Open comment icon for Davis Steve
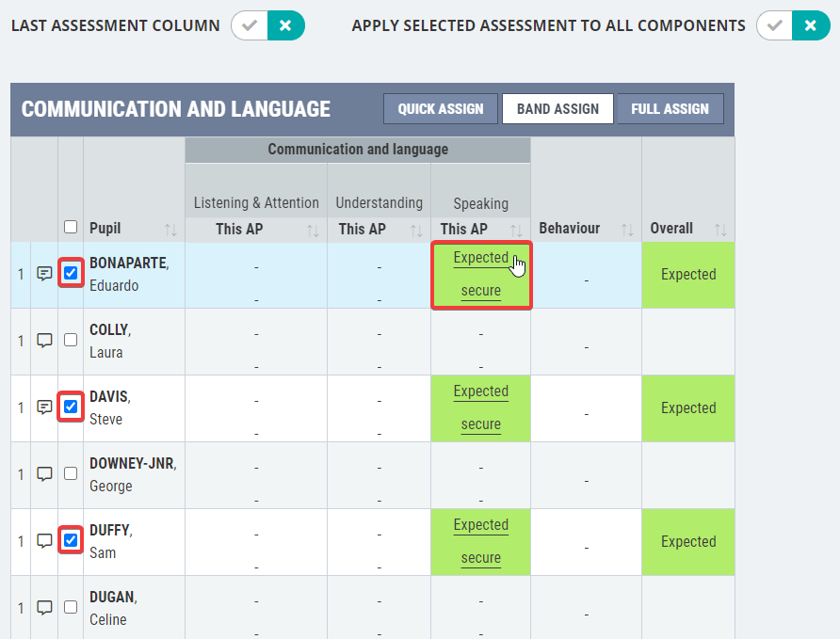This screenshot has height=639, width=840. [x=44, y=407]
